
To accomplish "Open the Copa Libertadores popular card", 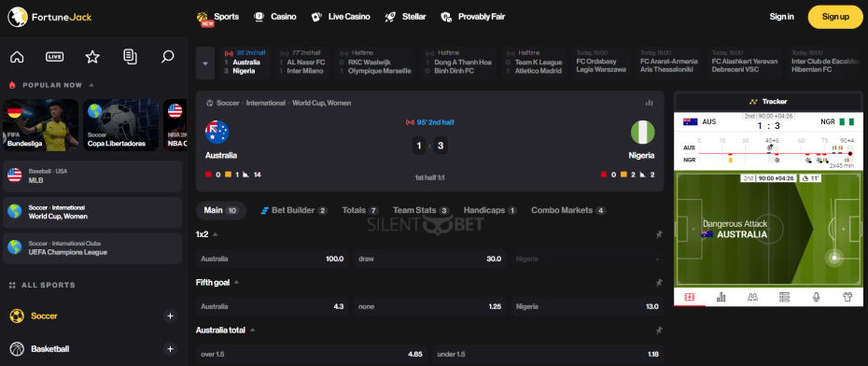I will pyautogui.click(x=120, y=126).
